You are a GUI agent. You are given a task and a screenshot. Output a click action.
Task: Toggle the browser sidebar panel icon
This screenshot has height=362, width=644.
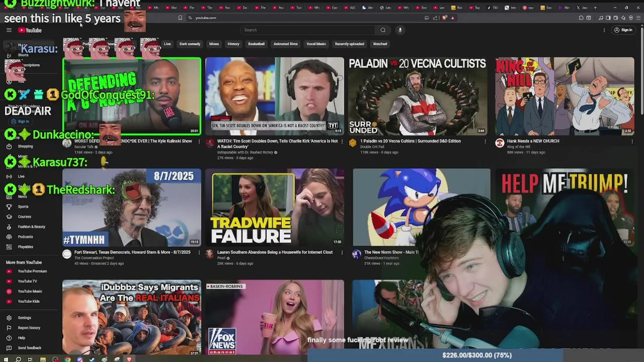point(608,18)
